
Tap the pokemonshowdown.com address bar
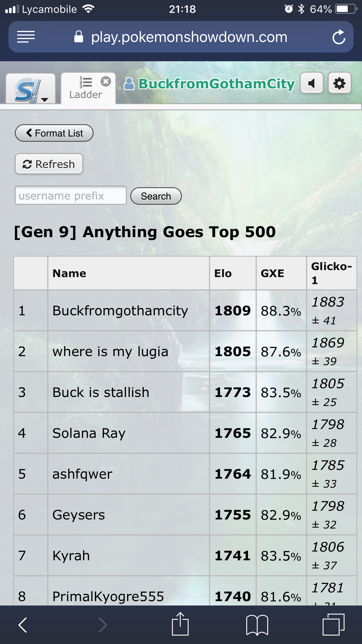181,37
